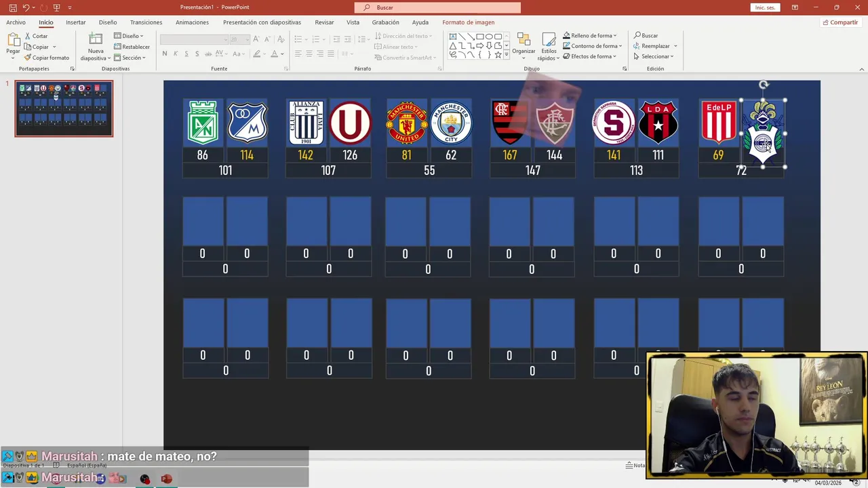Open Presentación con diapositivas tab
The width and height of the screenshot is (868, 488).
pos(262,22)
